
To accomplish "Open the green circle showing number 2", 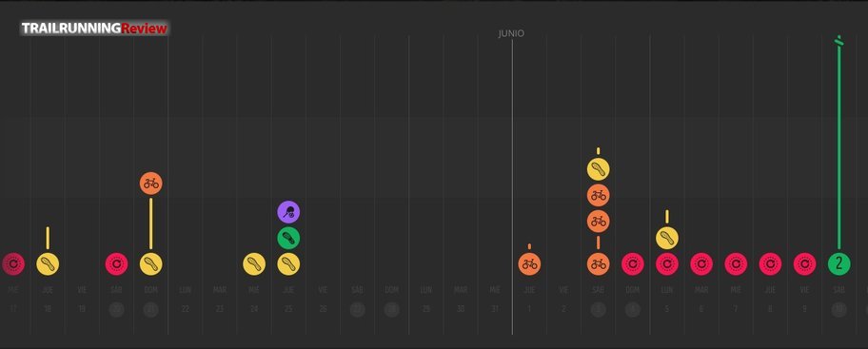I will pyautogui.click(x=838, y=263).
